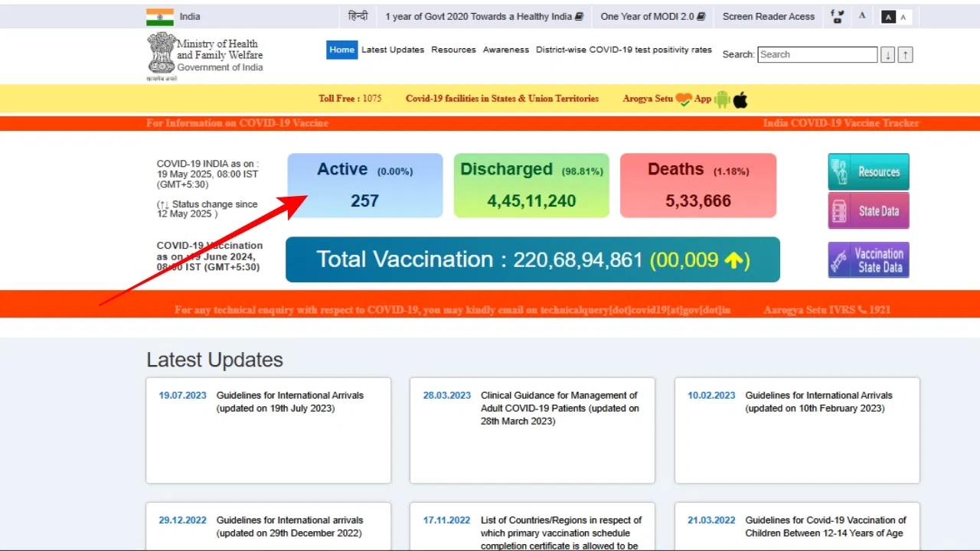Open the State Data tile button
The image size is (980, 551).
868,210
